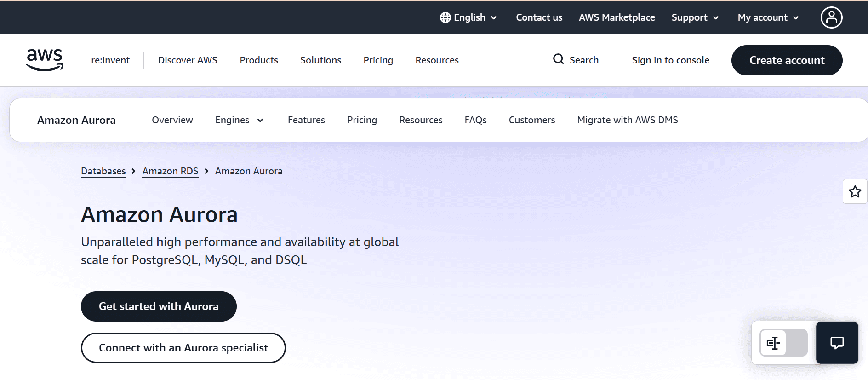Click the globe language icon
This screenshot has height=380, width=868.
(445, 17)
